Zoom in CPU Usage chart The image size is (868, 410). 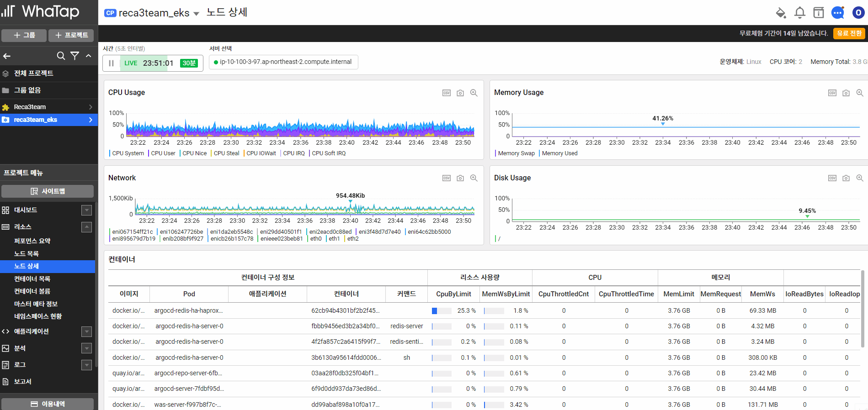[x=474, y=93]
